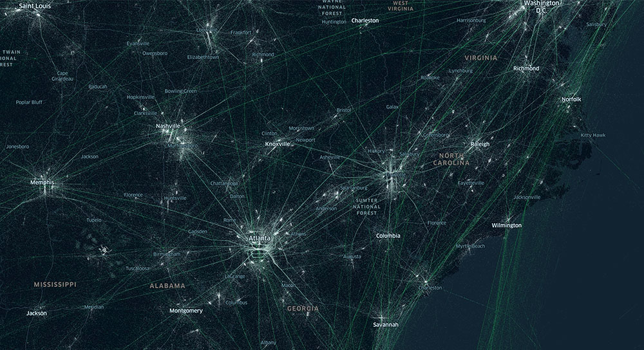This screenshot has height=350, width=644.
Task: Click the Galax label
Action: click(392, 107)
